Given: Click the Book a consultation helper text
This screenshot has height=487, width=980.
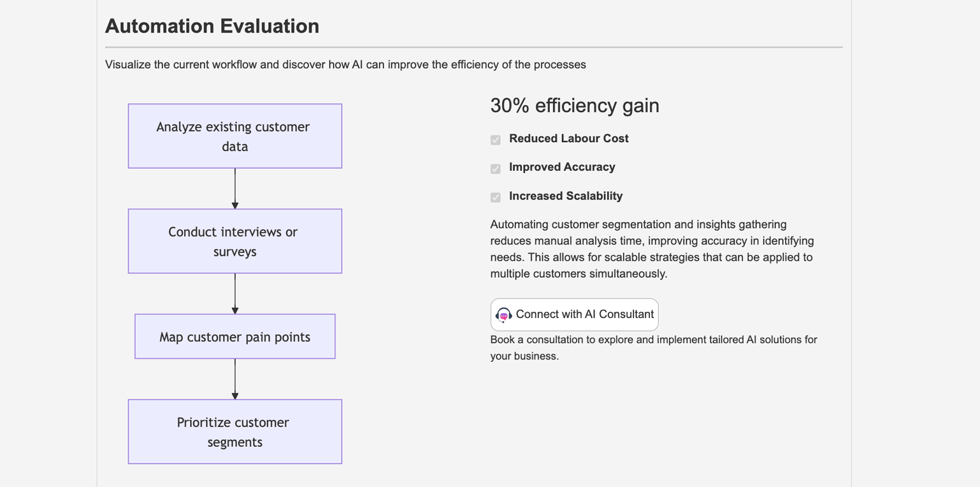Looking at the screenshot, I should (x=653, y=347).
